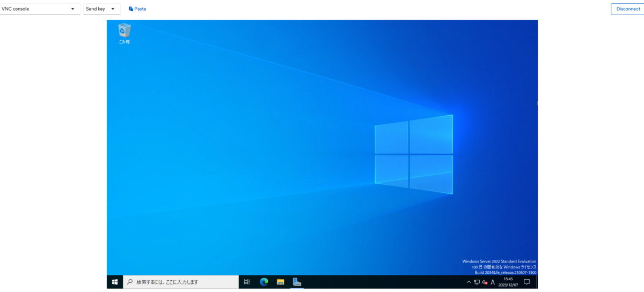Click the Show desktop strip at taskbar end
Viewport: 644px width, 292px height.
[537, 282]
